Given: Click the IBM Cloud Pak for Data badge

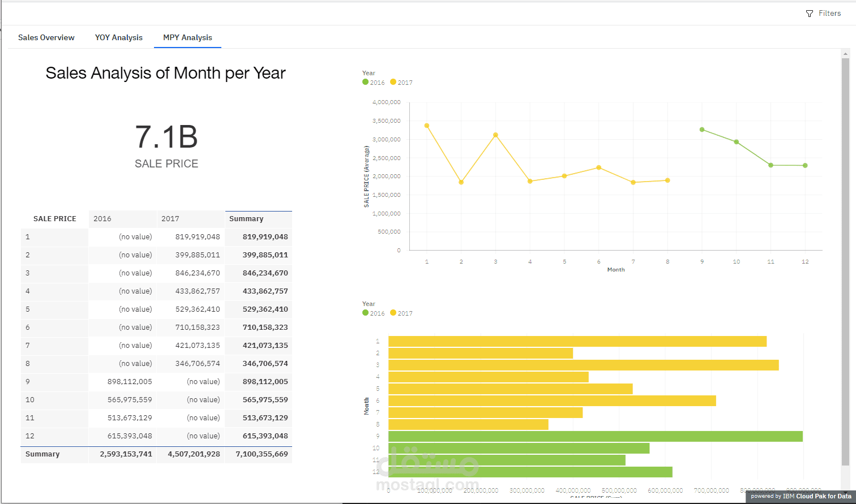Looking at the screenshot, I should pyautogui.click(x=801, y=496).
